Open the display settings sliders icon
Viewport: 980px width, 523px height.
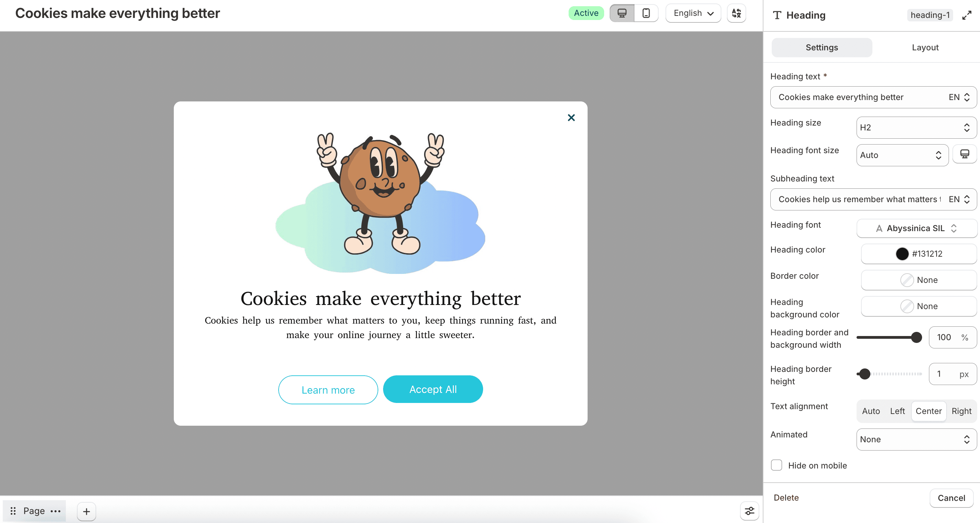[x=749, y=511]
